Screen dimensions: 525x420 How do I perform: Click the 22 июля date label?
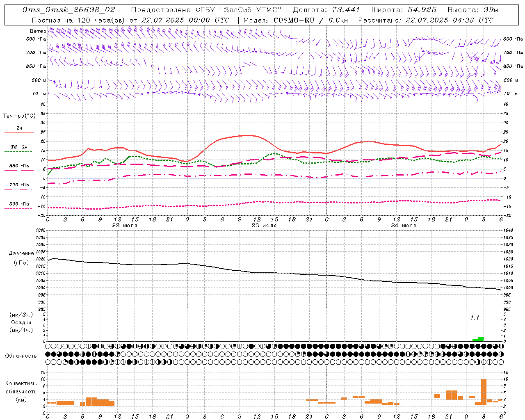point(125,225)
